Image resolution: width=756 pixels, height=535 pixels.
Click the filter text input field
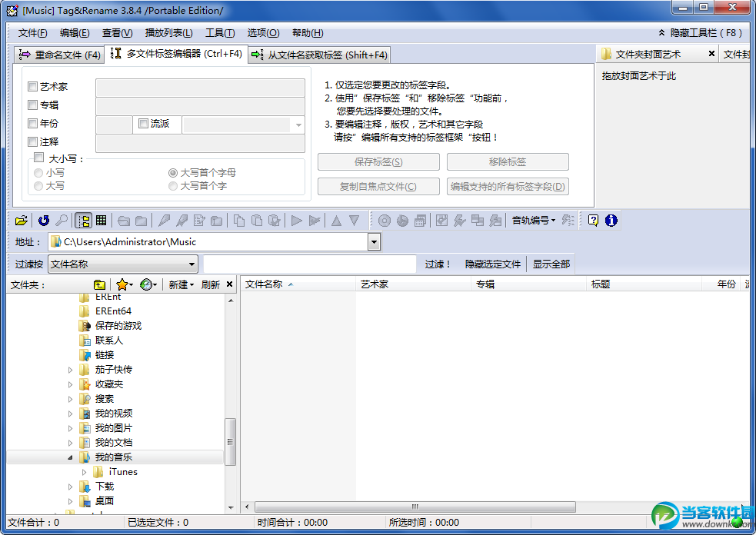click(x=309, y=264)
